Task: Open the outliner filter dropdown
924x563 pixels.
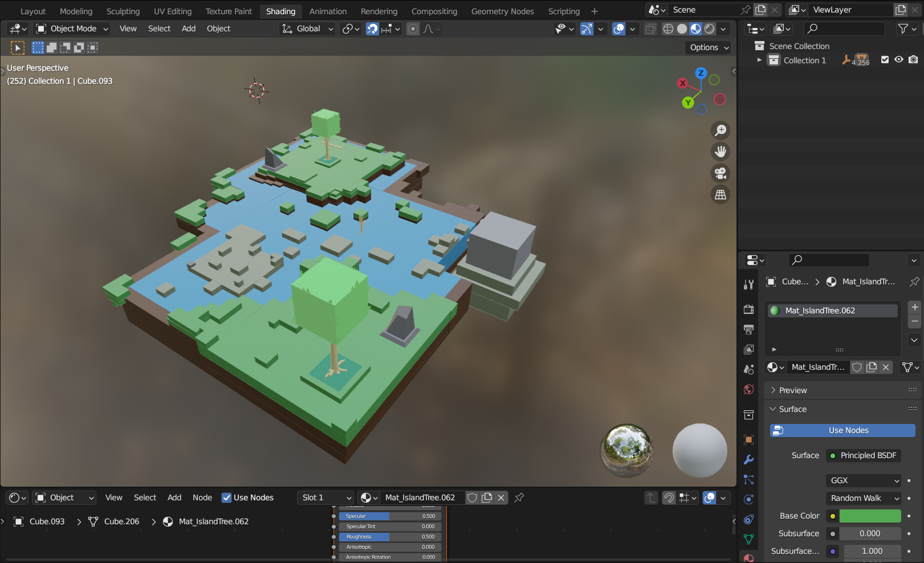Action: coord(907,28)
